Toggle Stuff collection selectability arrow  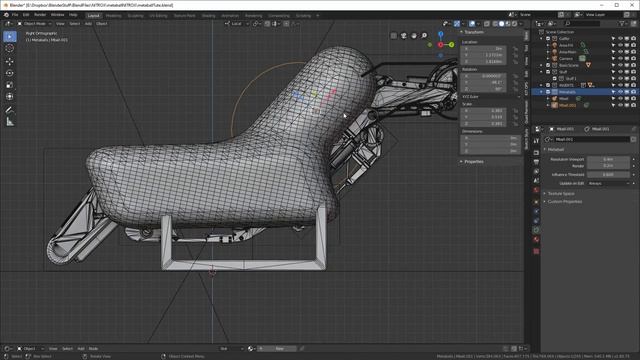pyautogui.click(x=613, y=72)
